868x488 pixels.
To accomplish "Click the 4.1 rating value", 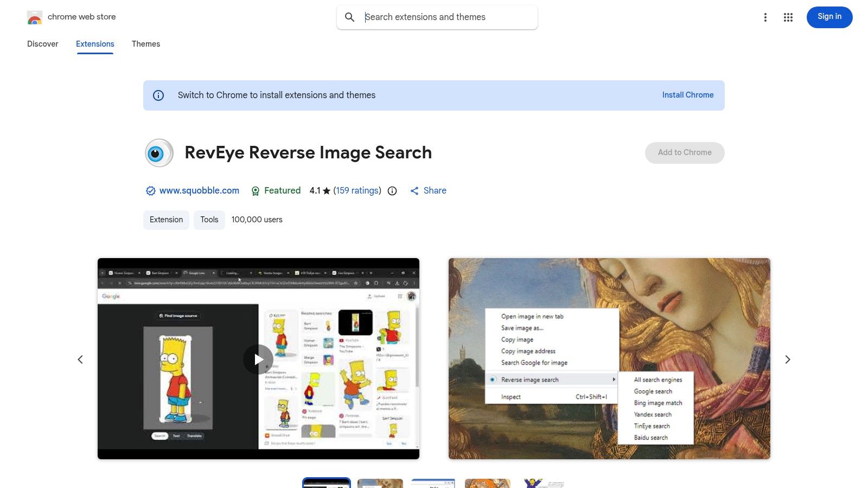I will click(x=315, y=191).
